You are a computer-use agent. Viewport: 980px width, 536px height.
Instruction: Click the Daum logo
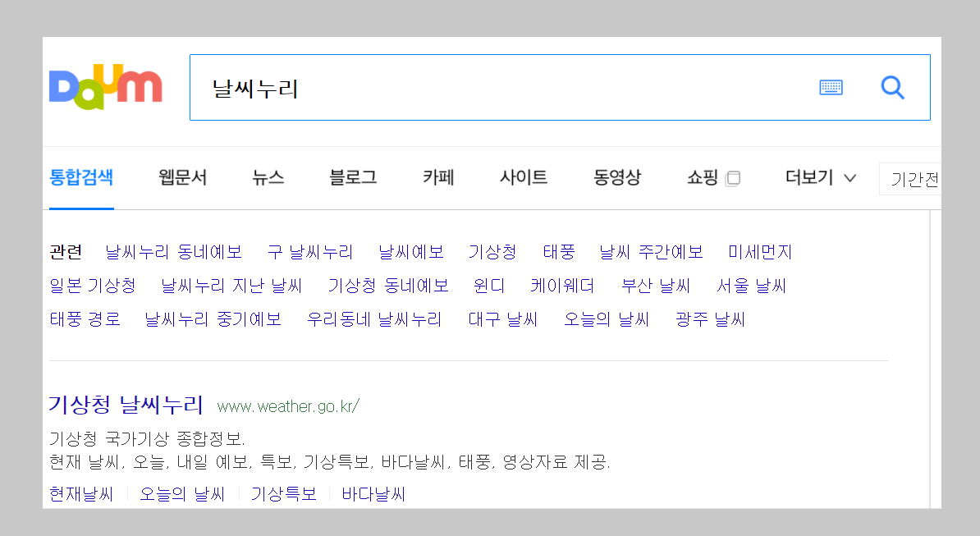[106, 87]
